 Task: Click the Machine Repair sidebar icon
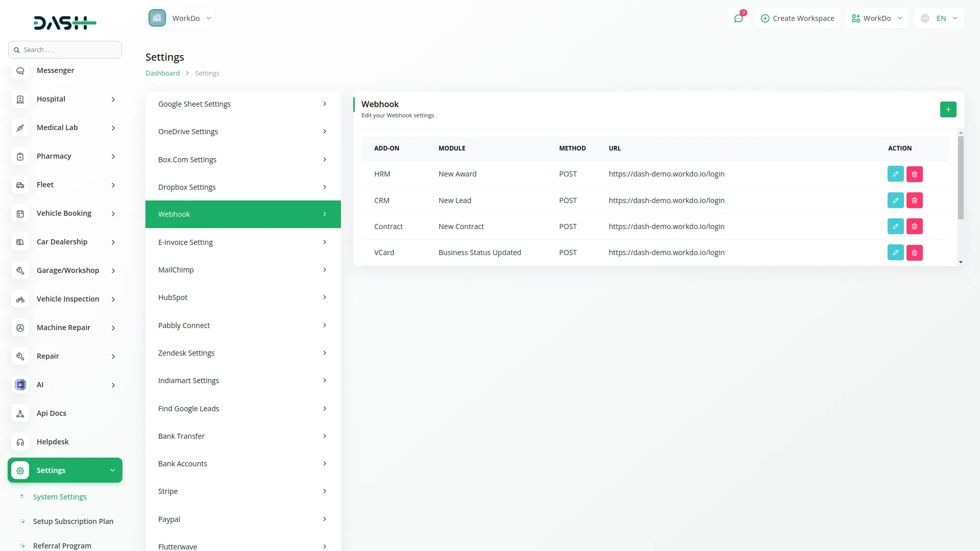pyautogui.click(x=20, y=328)
